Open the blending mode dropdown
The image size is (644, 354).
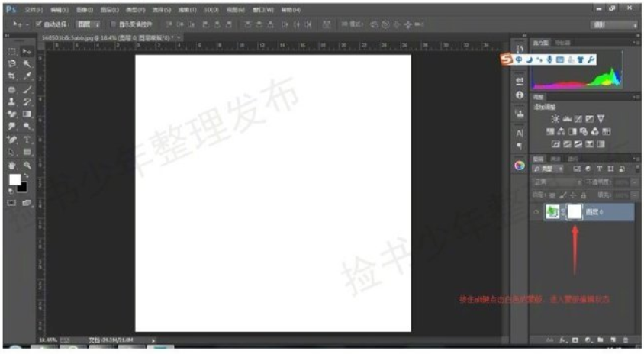(557, 182)
